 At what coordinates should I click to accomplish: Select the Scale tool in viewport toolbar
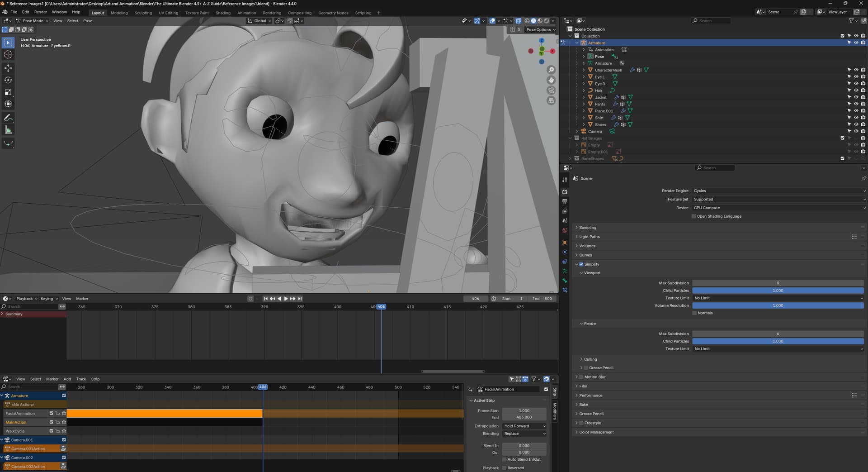pyautogui.click(x=8, y=92)
